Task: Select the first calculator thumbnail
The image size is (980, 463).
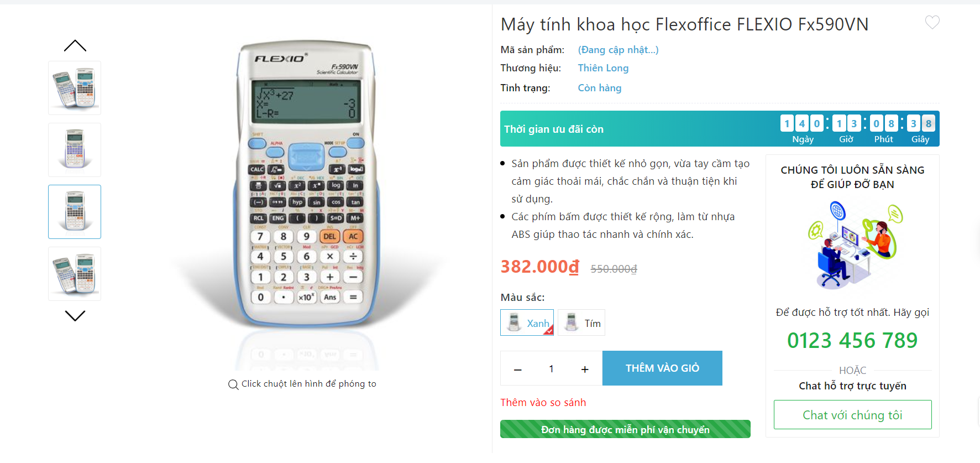Action: pos(75,88)
